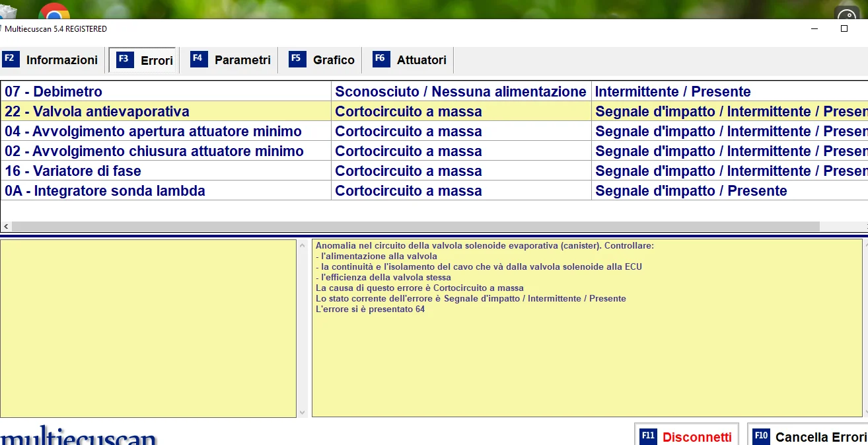Click the F2 key icon beside Informazioni

click(x=11, y=59)
